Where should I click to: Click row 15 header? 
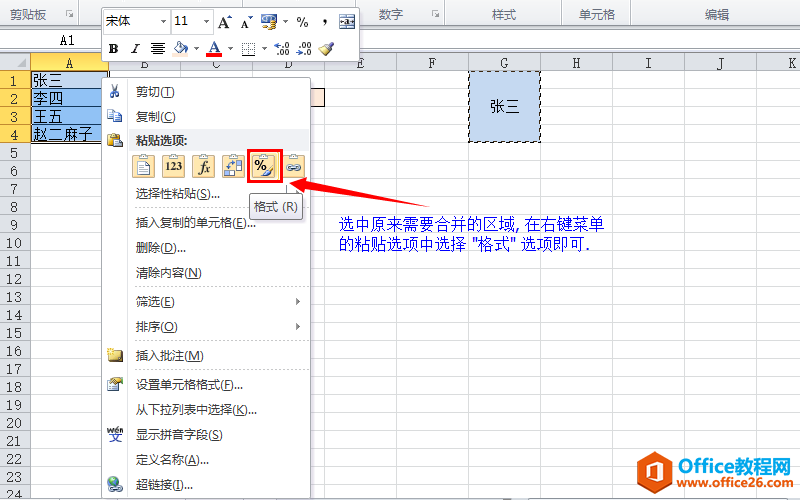click(15, 333)
